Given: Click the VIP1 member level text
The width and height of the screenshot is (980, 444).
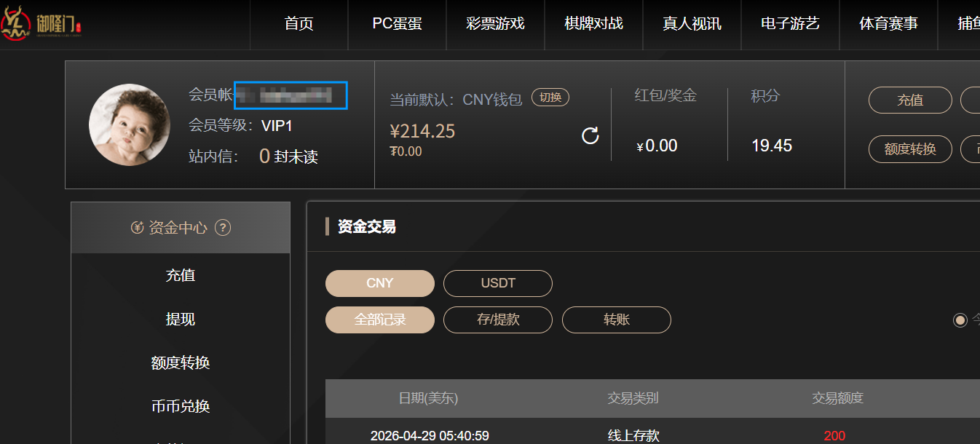Looking at the screenshot, I should [277, 126].
